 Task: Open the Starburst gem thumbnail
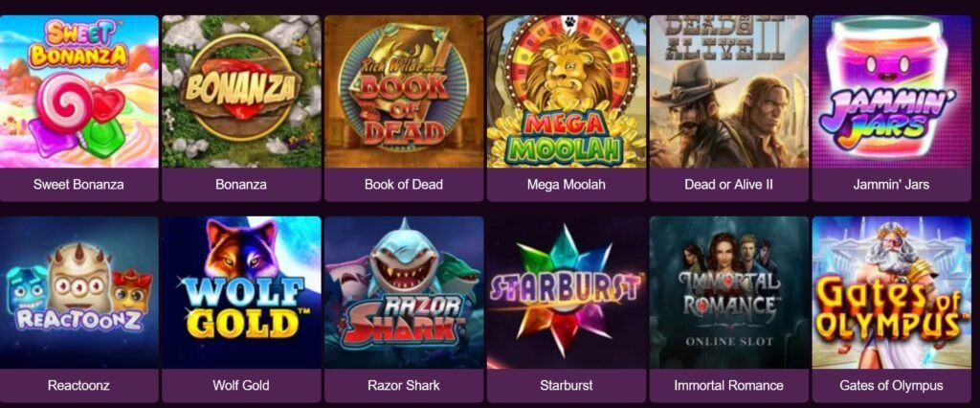coord(567,293)
